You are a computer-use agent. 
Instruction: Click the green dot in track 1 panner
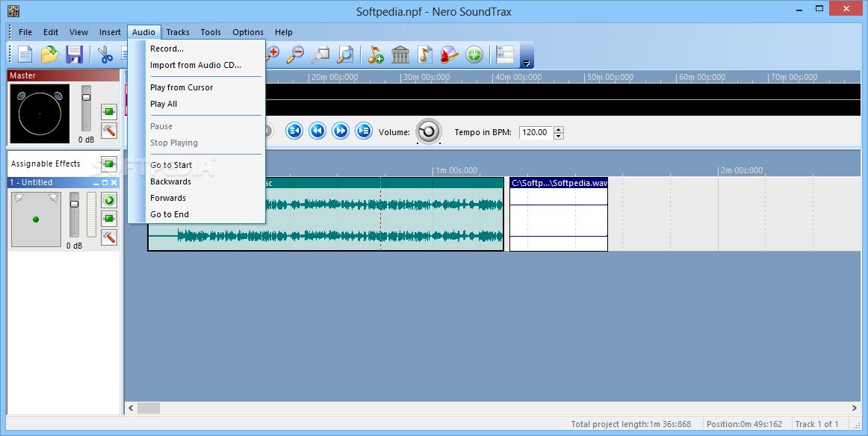(x=36, y=219)
